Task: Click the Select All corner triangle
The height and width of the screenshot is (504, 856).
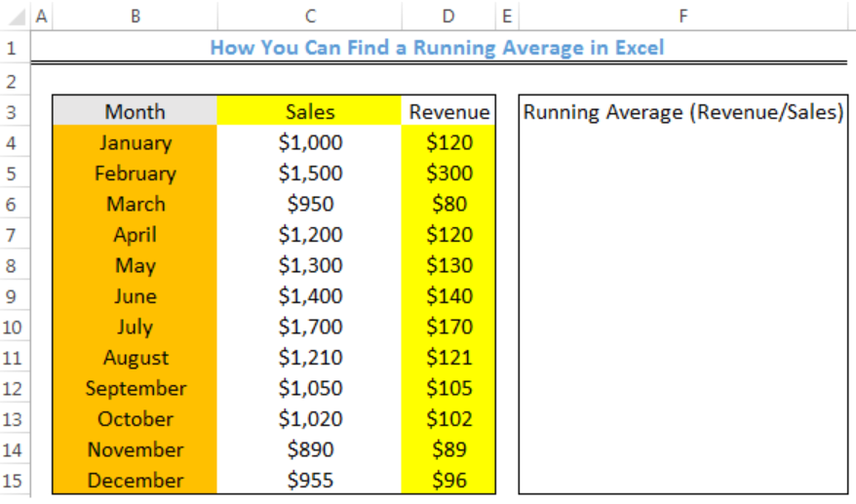Action: coord(16,17)
